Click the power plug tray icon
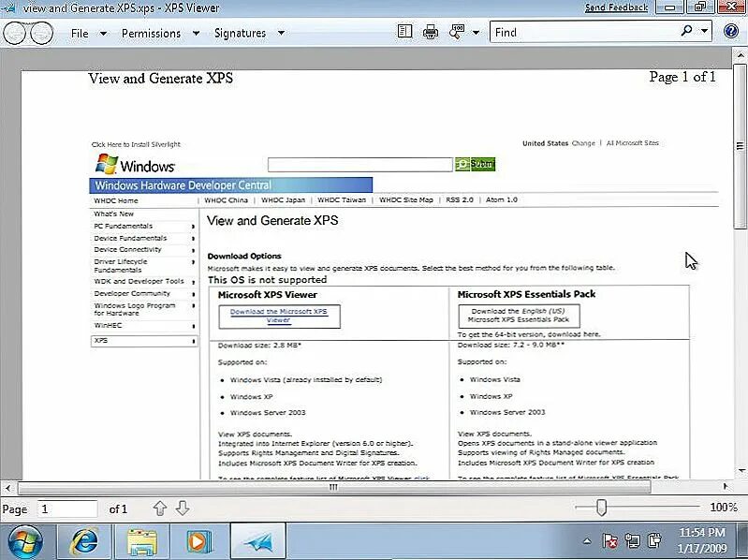The height and width of the screenshot is (560, 748). point(655,540)
